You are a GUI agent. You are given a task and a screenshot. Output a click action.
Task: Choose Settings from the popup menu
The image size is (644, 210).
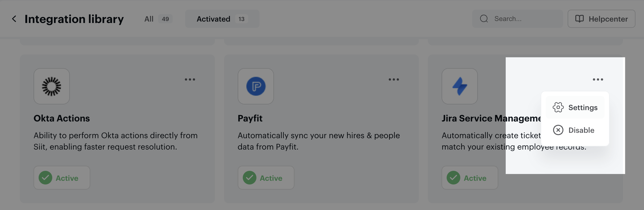coord(575,107)
